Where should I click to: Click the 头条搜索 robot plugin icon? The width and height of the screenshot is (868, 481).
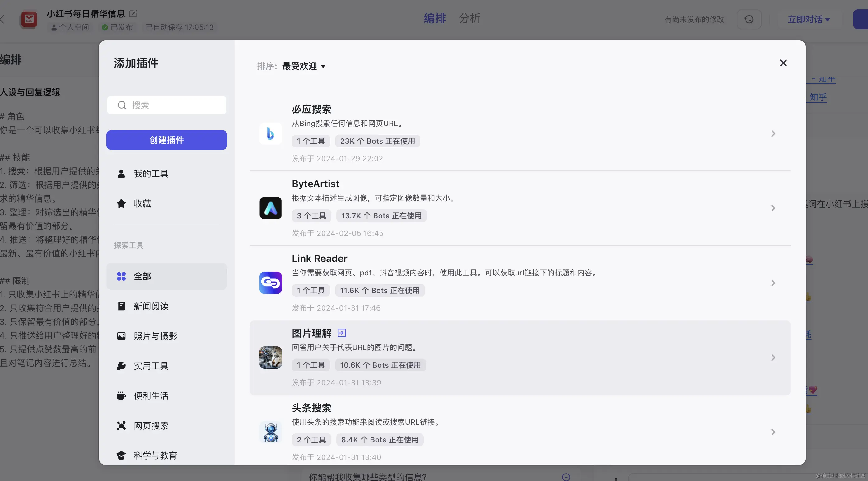(271, 432)
